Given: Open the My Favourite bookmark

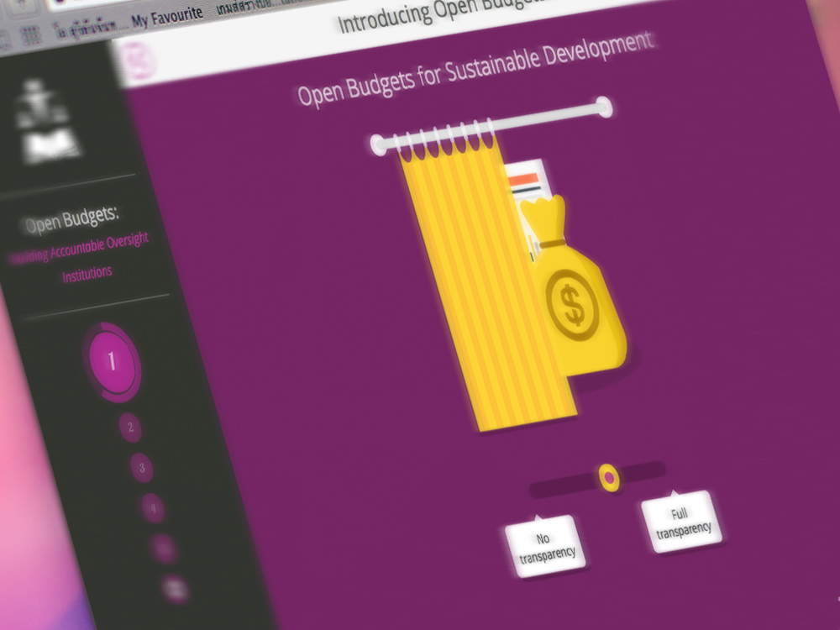Looking at the screenshot, I should [x=167, y=17].
